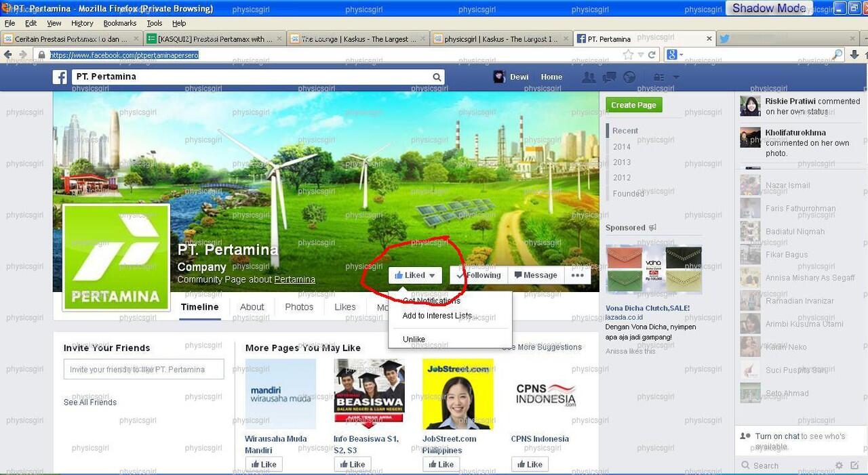Open the notifications globe icon
868x475 pixels.
point(629,77)
